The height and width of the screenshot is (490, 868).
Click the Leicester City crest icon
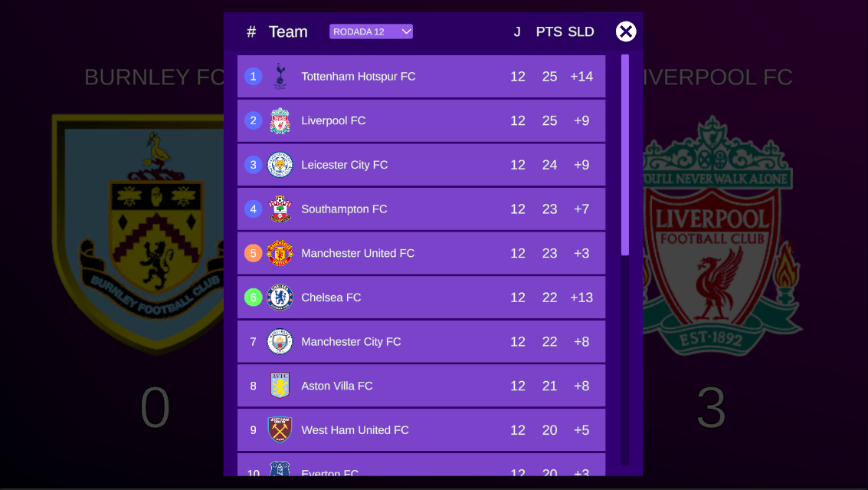click(x=280, y=165)
